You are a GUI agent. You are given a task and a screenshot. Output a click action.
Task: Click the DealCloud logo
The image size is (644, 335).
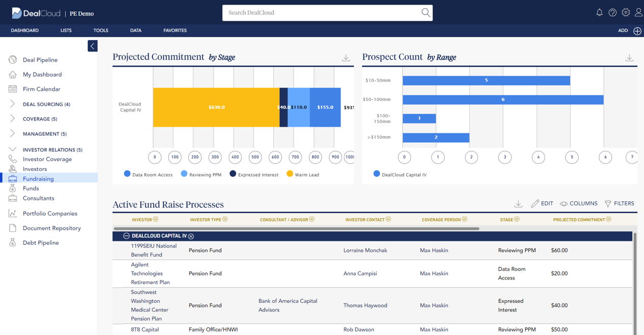point(35,13)
